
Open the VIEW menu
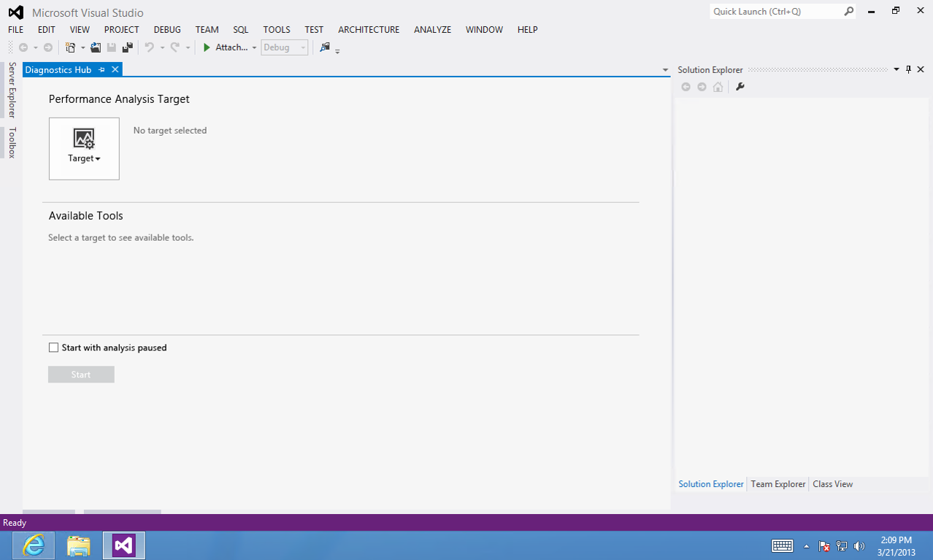[80, 30]
